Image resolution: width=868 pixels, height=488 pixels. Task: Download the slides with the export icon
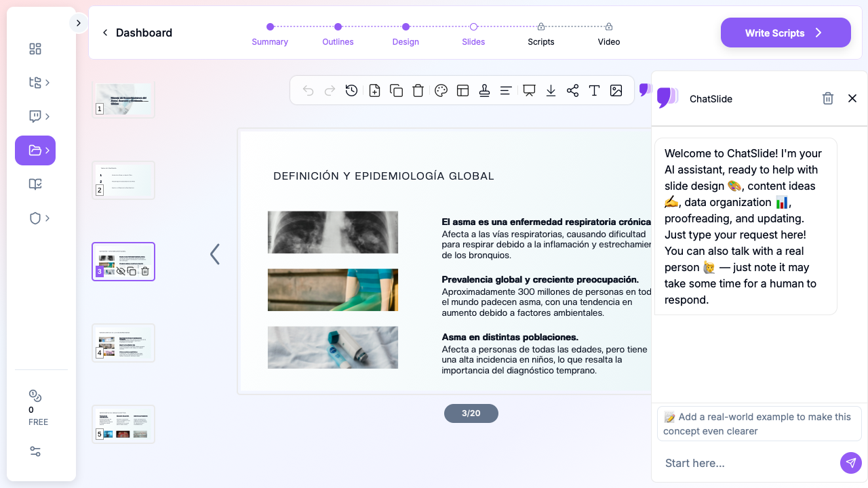[551, 91]
